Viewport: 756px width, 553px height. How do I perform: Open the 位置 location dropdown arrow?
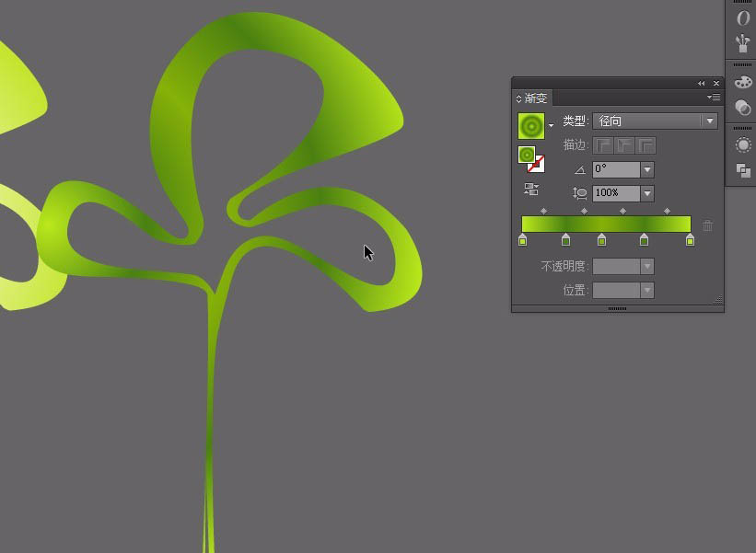[x=647, y=290]
